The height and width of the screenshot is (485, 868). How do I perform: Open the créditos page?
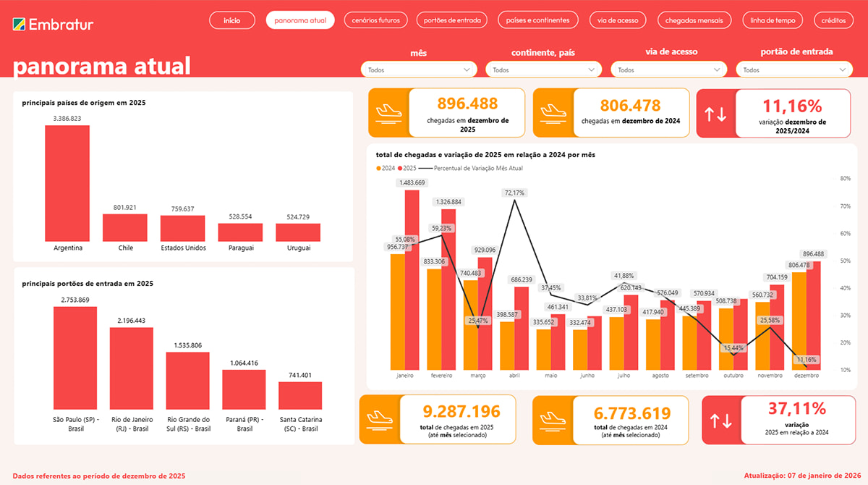click(x=833, y=20)
